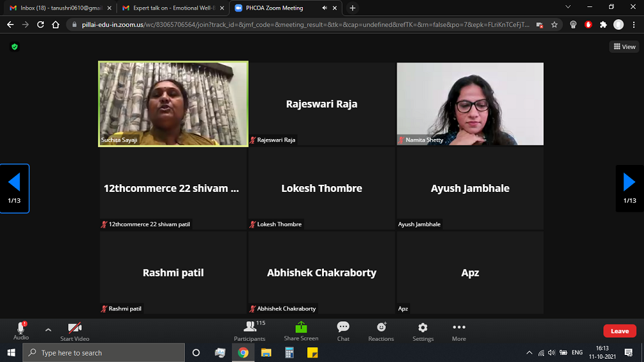Select Namita Shetty's video tile

[469, 104]
